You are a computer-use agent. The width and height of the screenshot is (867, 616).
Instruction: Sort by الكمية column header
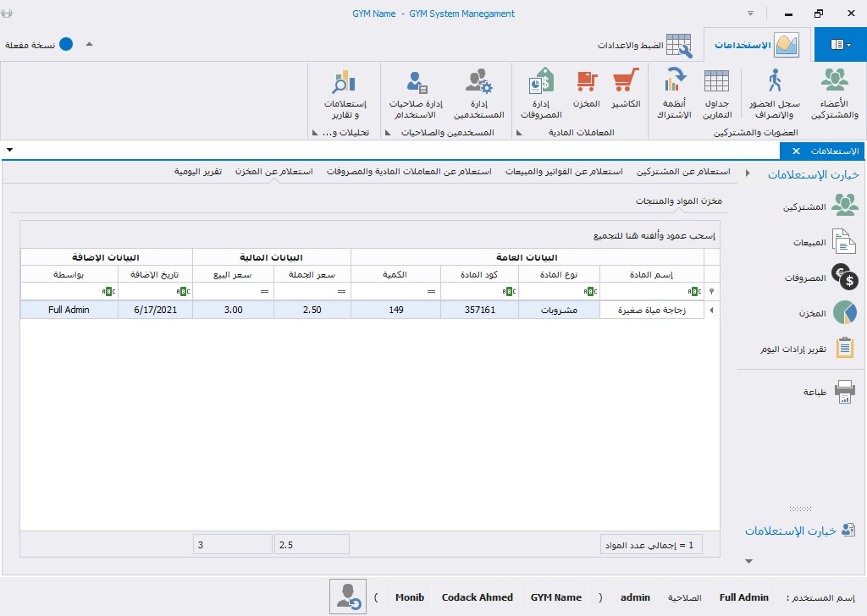[395, 274]
